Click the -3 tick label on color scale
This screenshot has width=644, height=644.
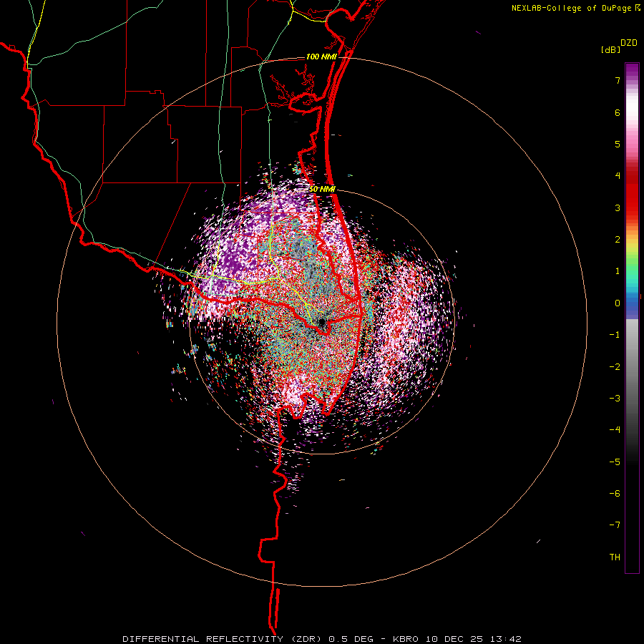pyautogui.click(x=615, y=398)
